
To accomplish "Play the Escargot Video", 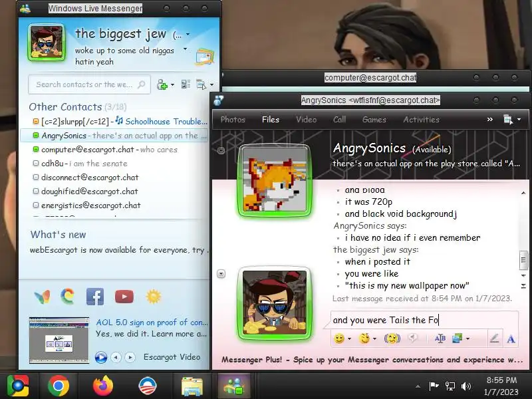I will tap(101, 357).
